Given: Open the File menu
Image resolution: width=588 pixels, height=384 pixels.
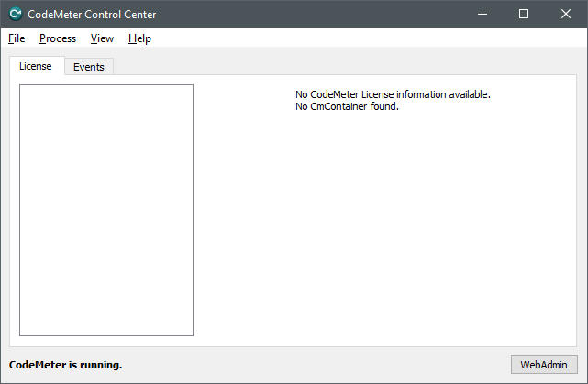Looking at the screenshot, I should [17, 38].
